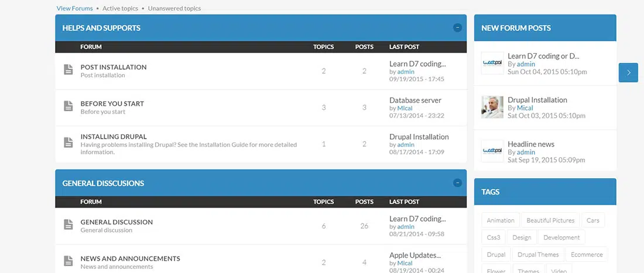
Task: Open the Post Installation forum
Action: tap(114, 67)
